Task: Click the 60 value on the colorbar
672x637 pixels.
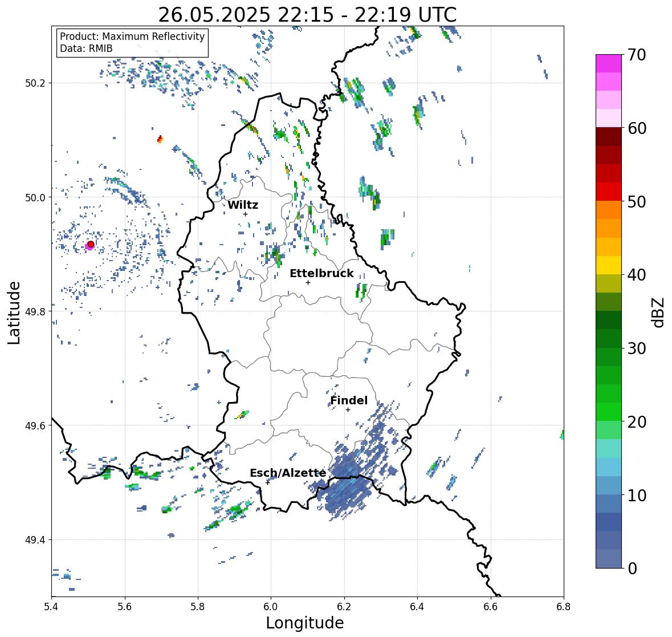Action: [x=637, y=128]
